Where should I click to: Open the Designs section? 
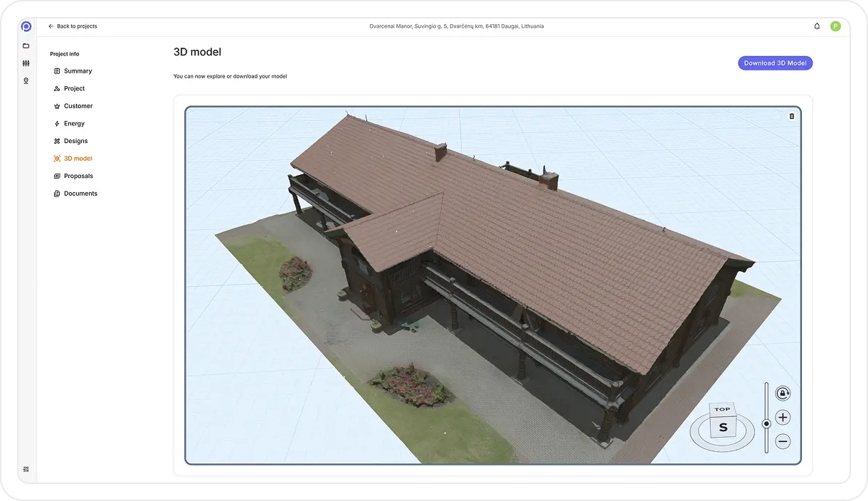point(70,141)
